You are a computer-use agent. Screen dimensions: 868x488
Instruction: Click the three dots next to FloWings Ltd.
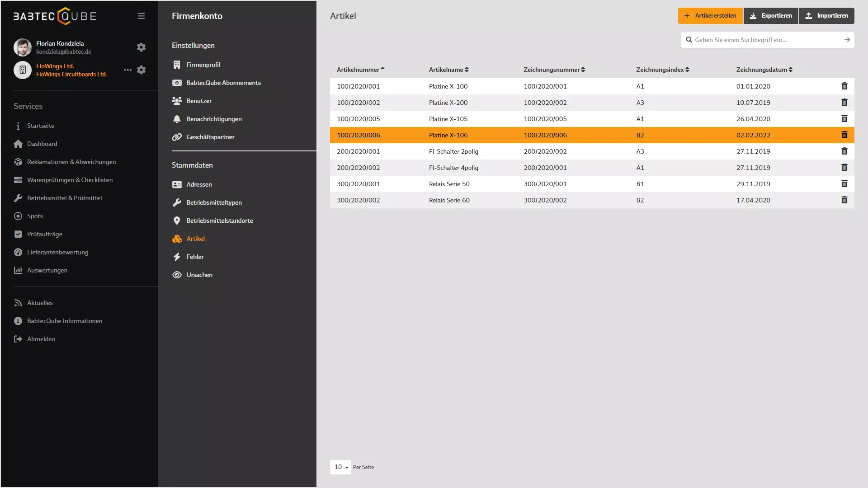[x=127, y=70]
